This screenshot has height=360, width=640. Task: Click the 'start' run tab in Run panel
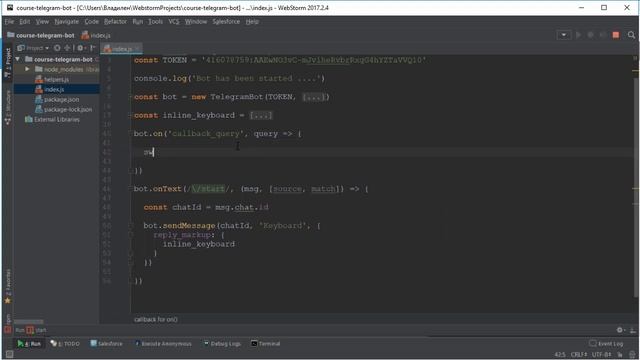[37, 330]
